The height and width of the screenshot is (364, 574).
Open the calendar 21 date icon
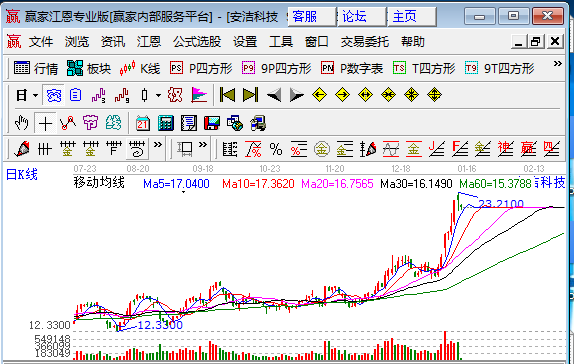coord(143,123)
